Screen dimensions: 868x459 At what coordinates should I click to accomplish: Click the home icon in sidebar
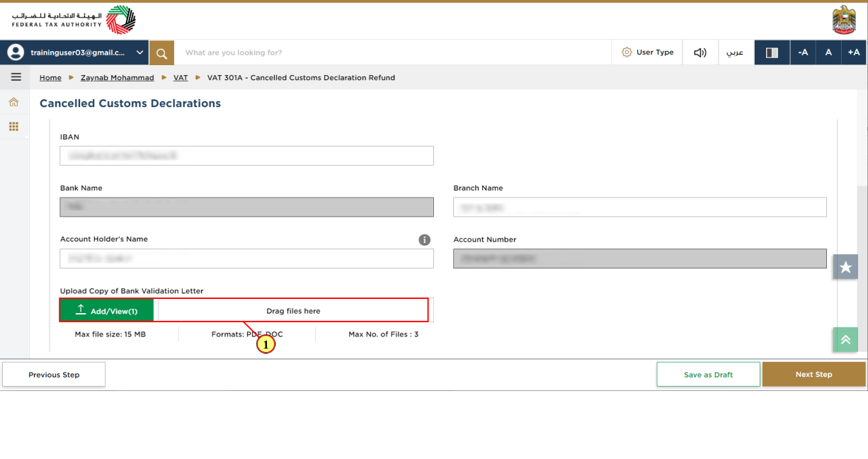click(x=13, y=103)
